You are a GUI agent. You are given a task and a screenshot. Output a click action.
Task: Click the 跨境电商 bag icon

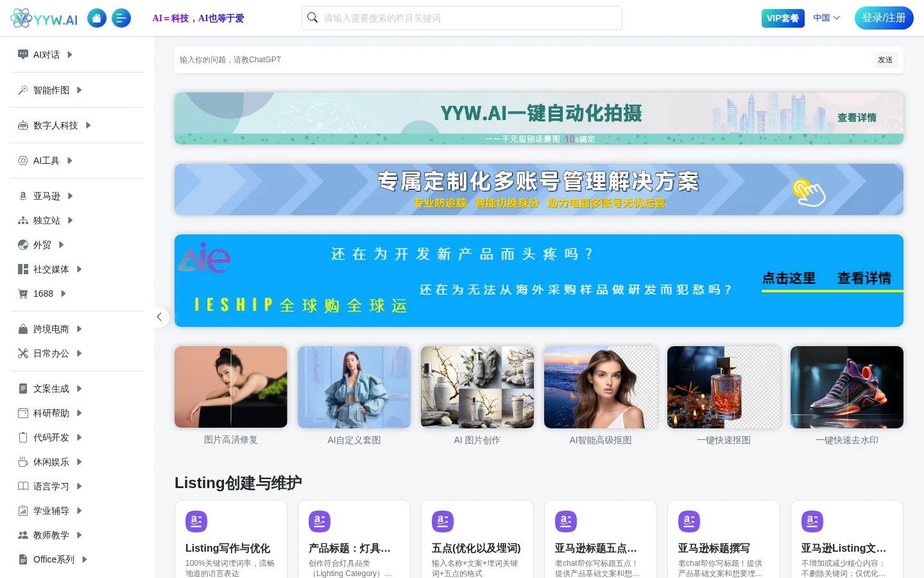pos(23,329)
